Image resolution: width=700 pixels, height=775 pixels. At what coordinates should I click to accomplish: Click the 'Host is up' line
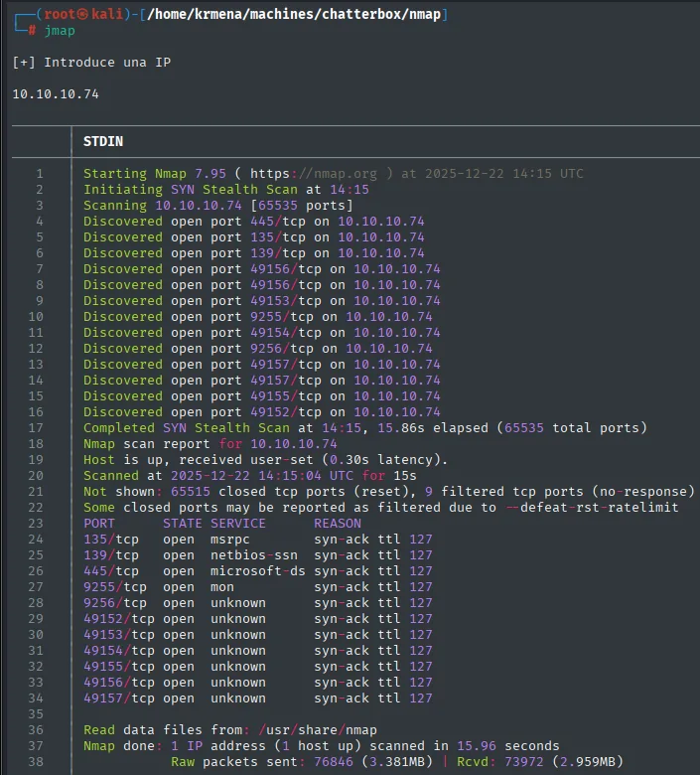265,459
